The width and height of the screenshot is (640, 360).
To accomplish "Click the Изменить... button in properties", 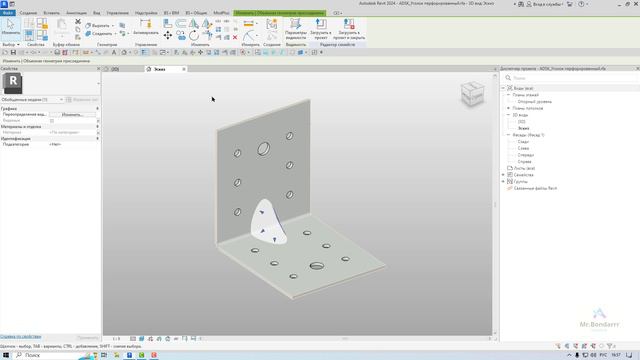I will tap(72, 115).
